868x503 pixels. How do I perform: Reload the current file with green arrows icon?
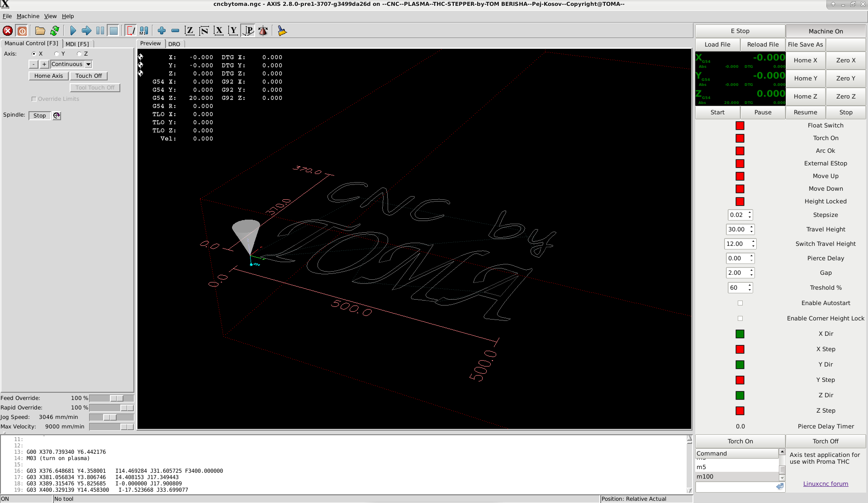point(55,31)
